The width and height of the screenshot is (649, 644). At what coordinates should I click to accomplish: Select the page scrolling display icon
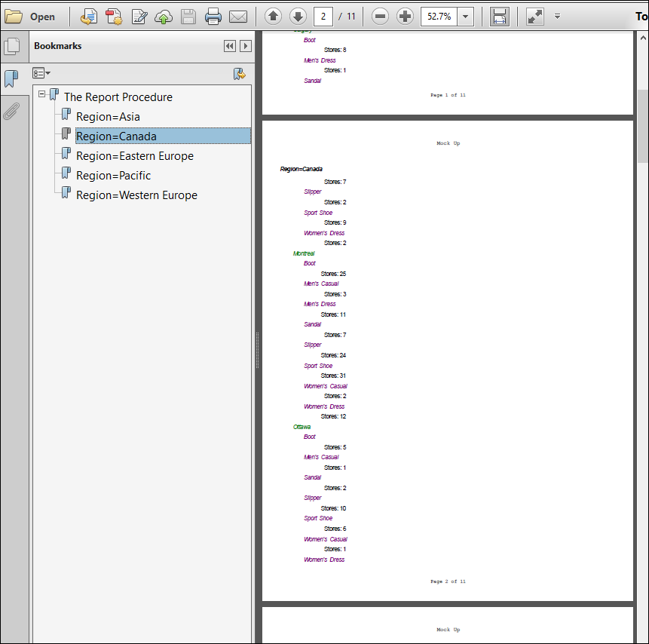tap(500, 16)
